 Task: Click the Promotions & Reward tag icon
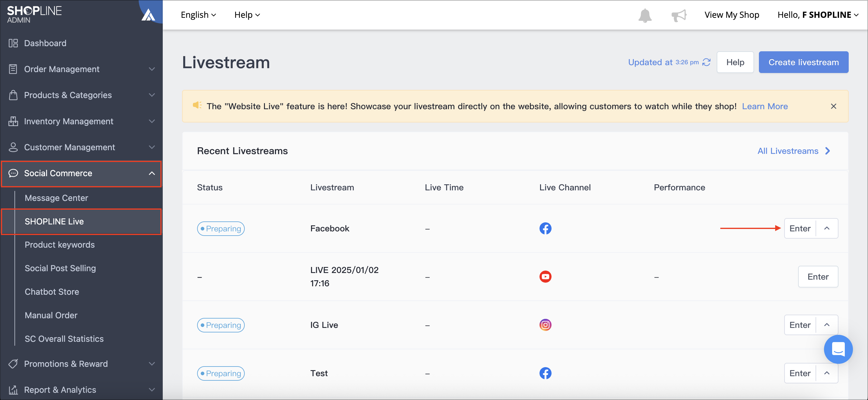pos(13,363)
